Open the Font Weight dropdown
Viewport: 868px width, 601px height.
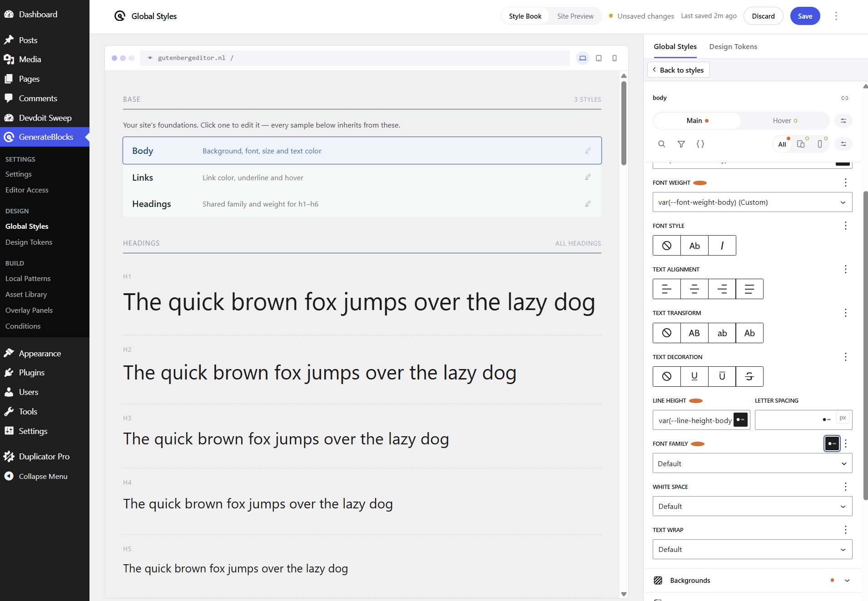752,202
